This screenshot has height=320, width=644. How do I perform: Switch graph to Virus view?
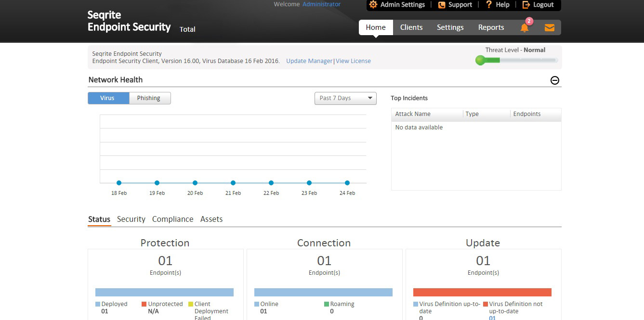click(x=108, y=98)
